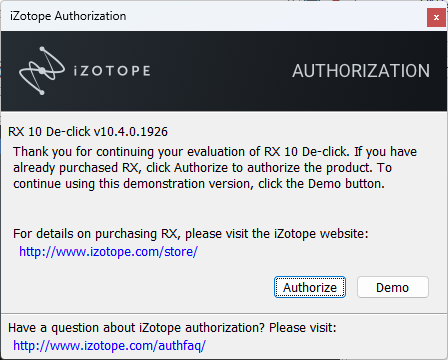Click the 'Thank you for continuing' paragraph
Viewport: 448px width, 360px height.
215,168
